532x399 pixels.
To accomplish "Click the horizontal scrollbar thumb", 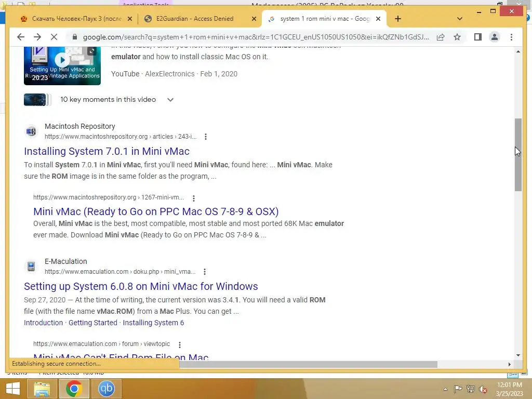I will [308, 364].
